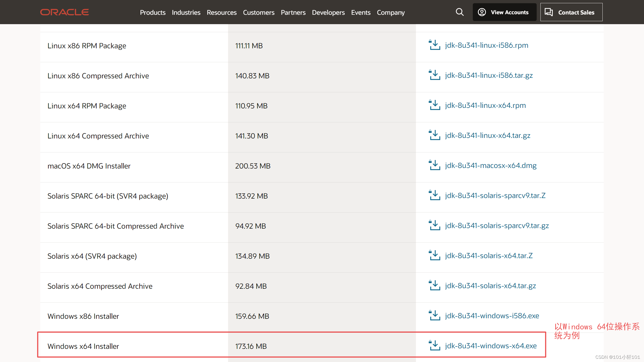644x362 pixels.
Task: Download jdk-8u341-linux-x64.rpm link
Action: 485,105
